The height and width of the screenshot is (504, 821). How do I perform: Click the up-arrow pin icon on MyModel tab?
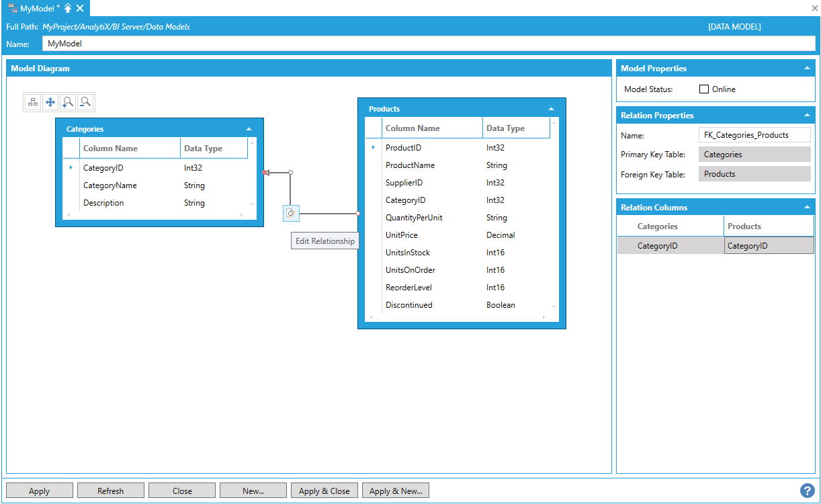(68, 8)
